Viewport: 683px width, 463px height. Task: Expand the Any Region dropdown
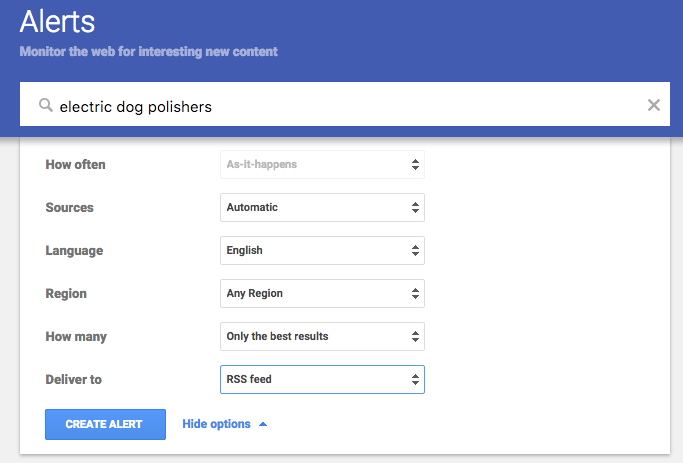tap(321, 293)
